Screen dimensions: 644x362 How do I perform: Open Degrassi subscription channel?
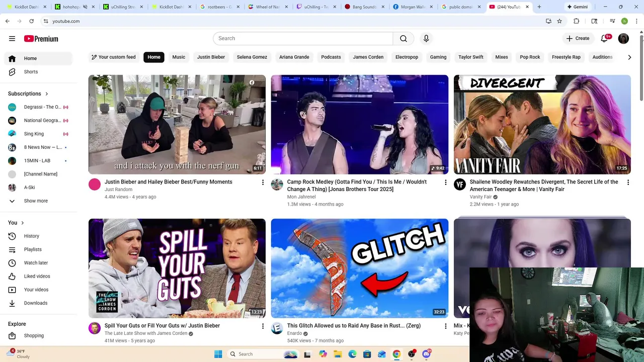39,107
